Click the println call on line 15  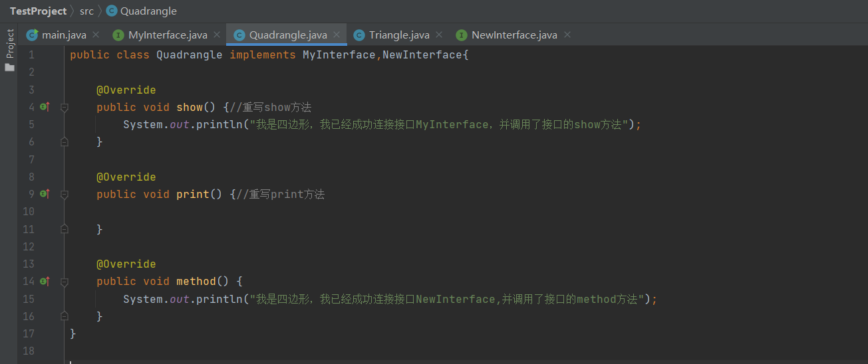(x=219, y=299)
